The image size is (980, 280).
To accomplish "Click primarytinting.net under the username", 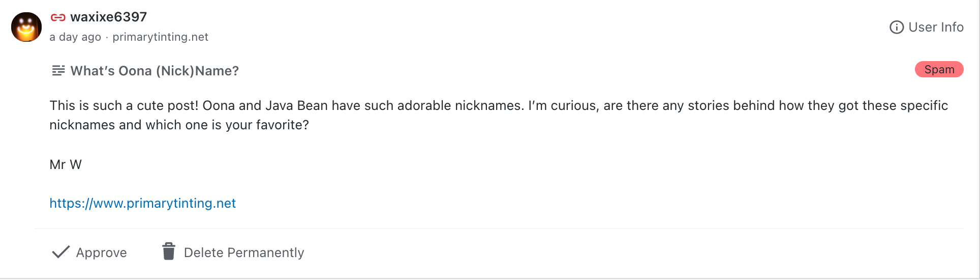I will [x=160, y=37].
